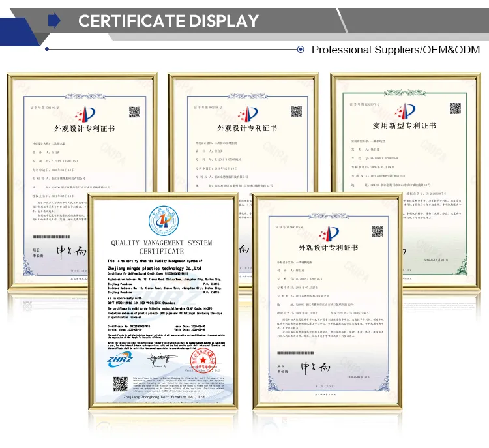Click the QR code on the bottom-right design patent certificate

tap(378, 231)
